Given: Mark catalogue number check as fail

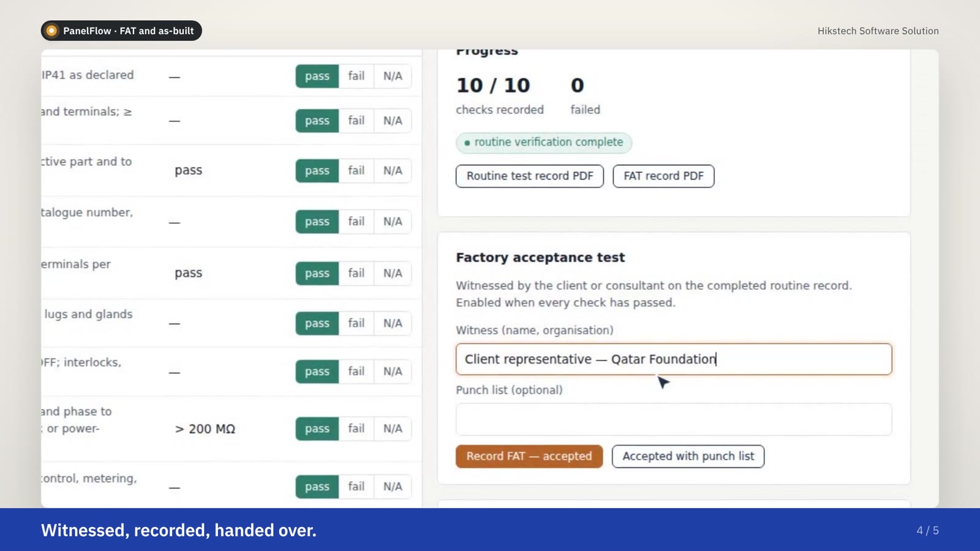Looking at the screenshot, I should [x=356, y=222].
